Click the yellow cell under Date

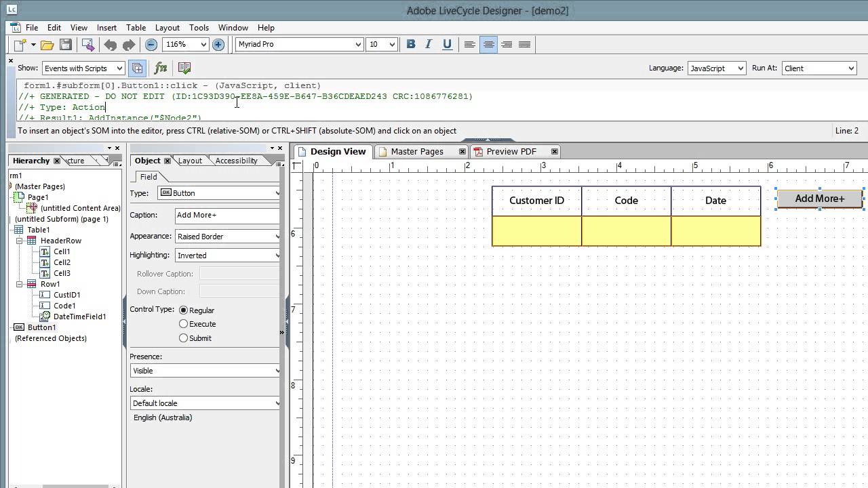point(715,231)
